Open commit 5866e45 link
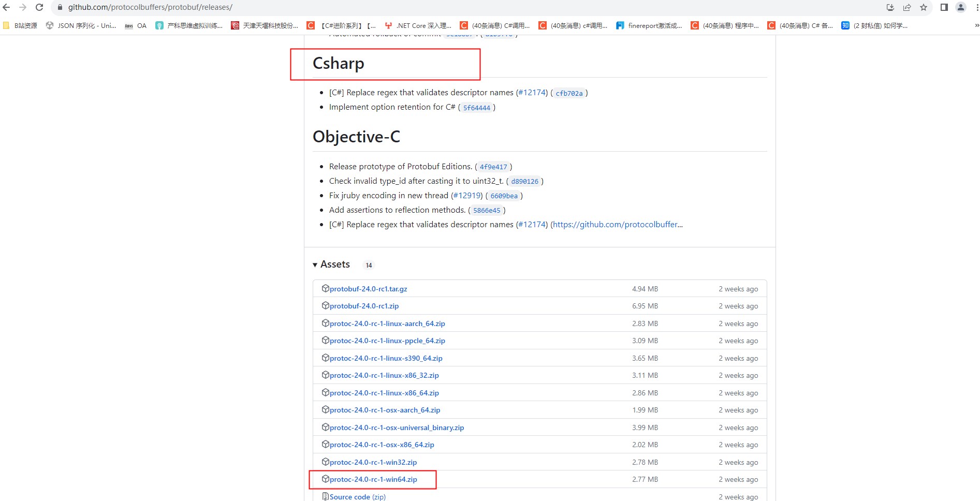980x501 pixels. point(487,210)
